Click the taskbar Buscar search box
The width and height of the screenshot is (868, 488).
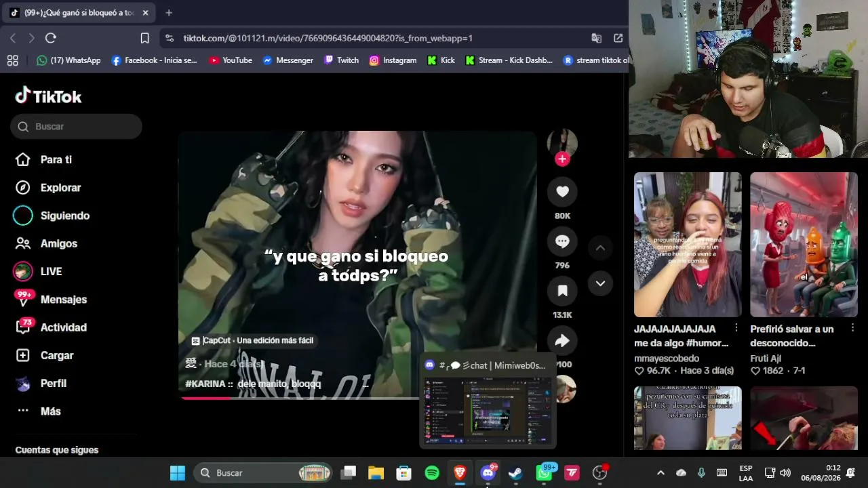(x=263, y=473)
